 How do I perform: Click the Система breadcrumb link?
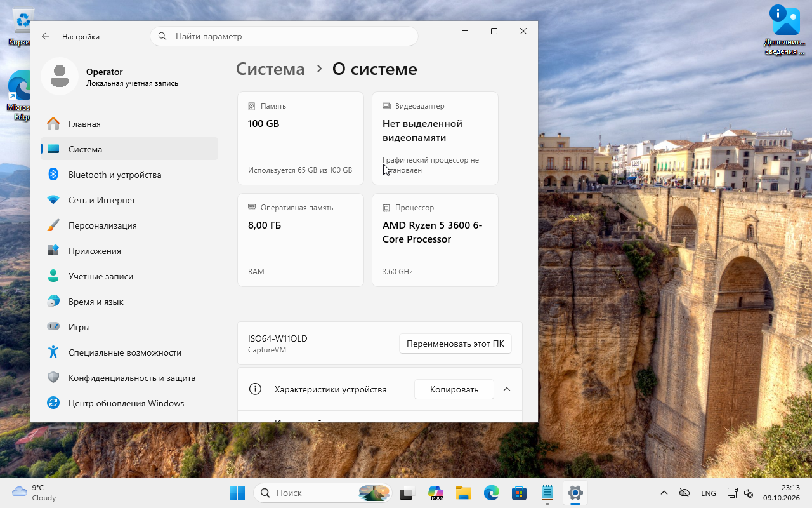[x=270, y=69]
